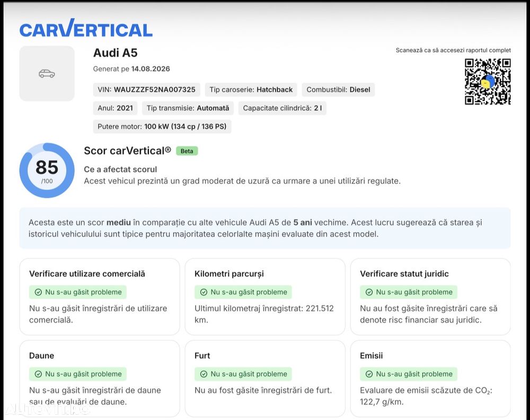Click the car placeholder thumbnail
This screenshot has height=420, width=530.
point(47,73)
